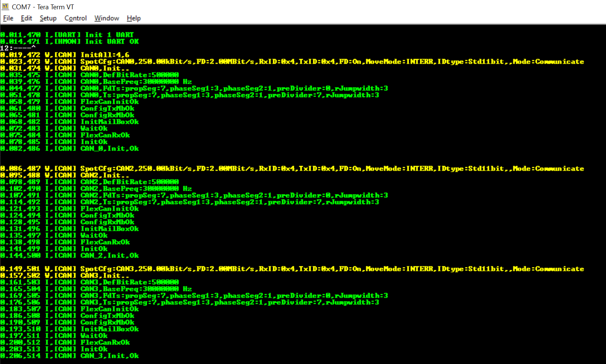
Task: Click the log text "Init 1 UART"
Action: pos(109,35)
